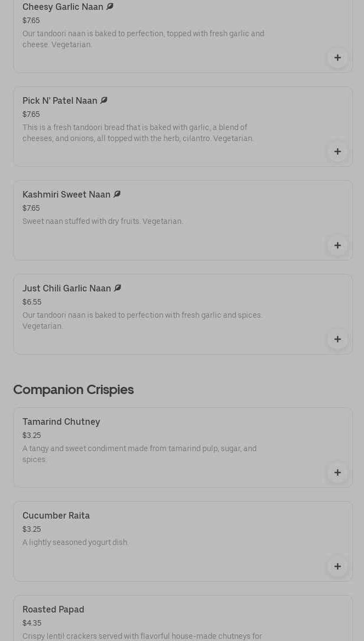Add Pick N' Patel Naan to order
This screenshot has height=641, width=364.
tap(337, 151)
